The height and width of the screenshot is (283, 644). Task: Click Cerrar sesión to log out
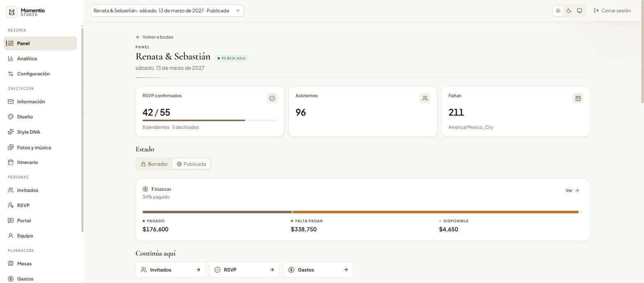pos(612,11)
